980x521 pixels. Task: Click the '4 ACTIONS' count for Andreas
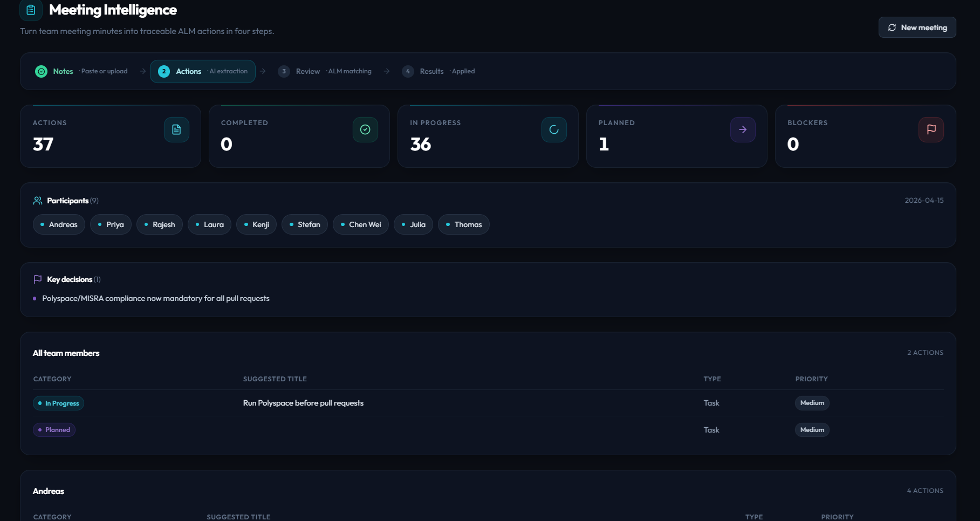click(x=925, y=491)
